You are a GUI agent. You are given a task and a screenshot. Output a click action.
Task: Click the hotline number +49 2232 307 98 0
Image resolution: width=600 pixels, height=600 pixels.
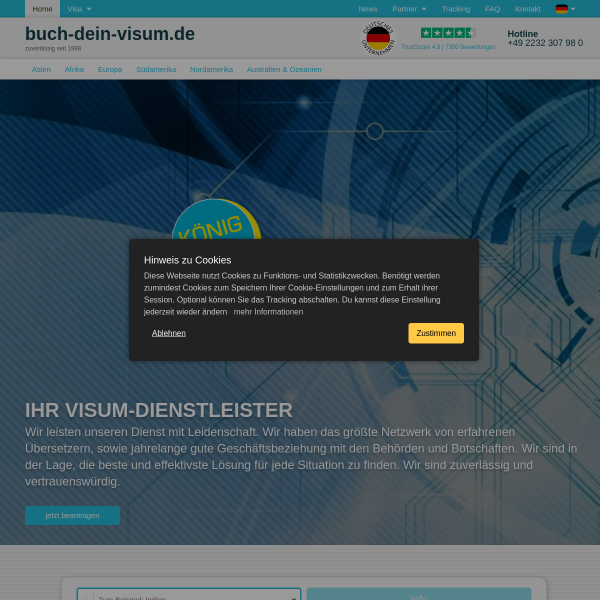[x=545, y=43]
